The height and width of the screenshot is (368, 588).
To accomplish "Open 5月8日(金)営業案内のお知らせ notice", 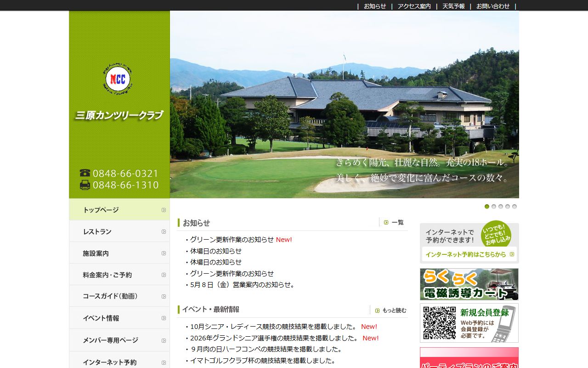I will coord(243,285).
